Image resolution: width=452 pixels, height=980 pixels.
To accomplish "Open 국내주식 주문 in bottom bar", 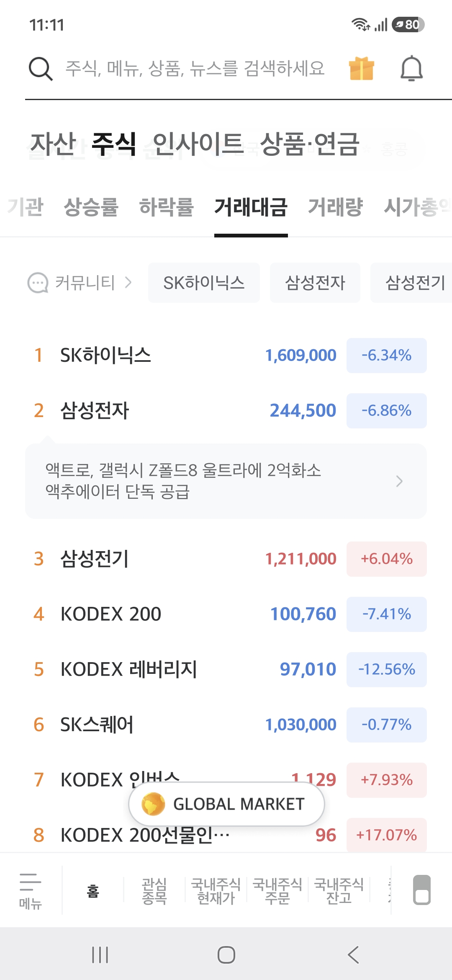I will coord(277,891).
